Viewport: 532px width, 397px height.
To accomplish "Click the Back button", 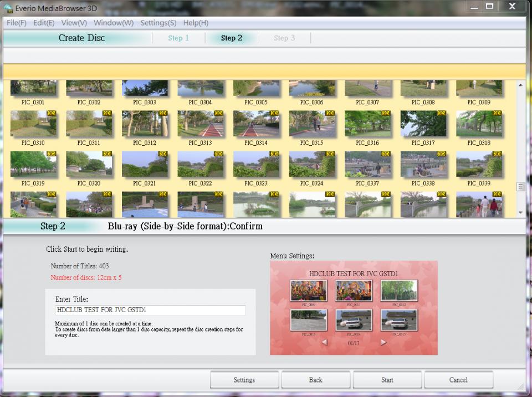I will pos(315,380).
